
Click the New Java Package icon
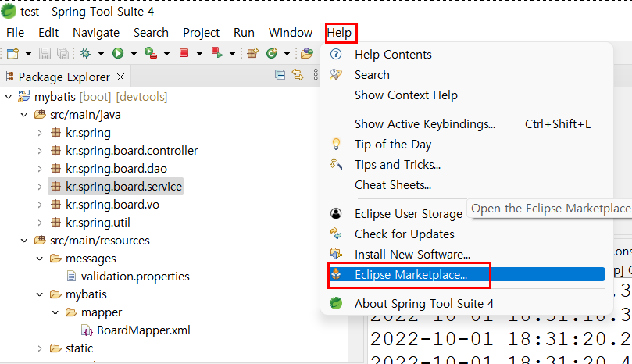252,53
